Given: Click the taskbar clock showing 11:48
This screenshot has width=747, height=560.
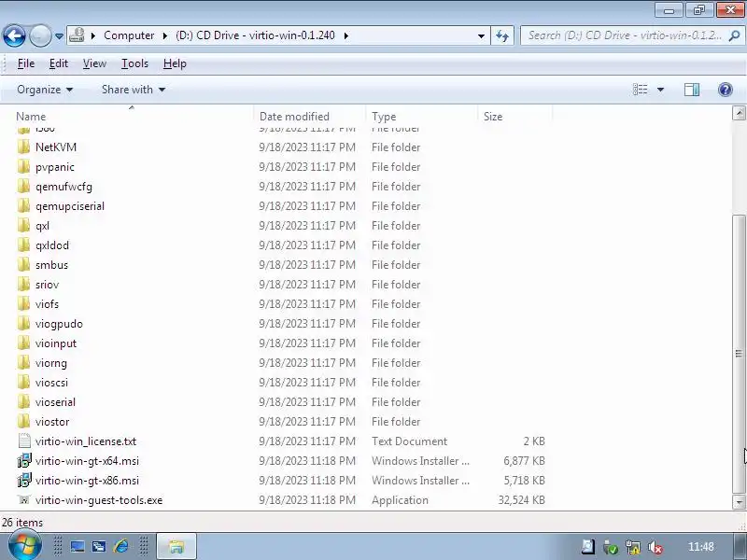Looking at the screenshot, I should coord(701,547).
